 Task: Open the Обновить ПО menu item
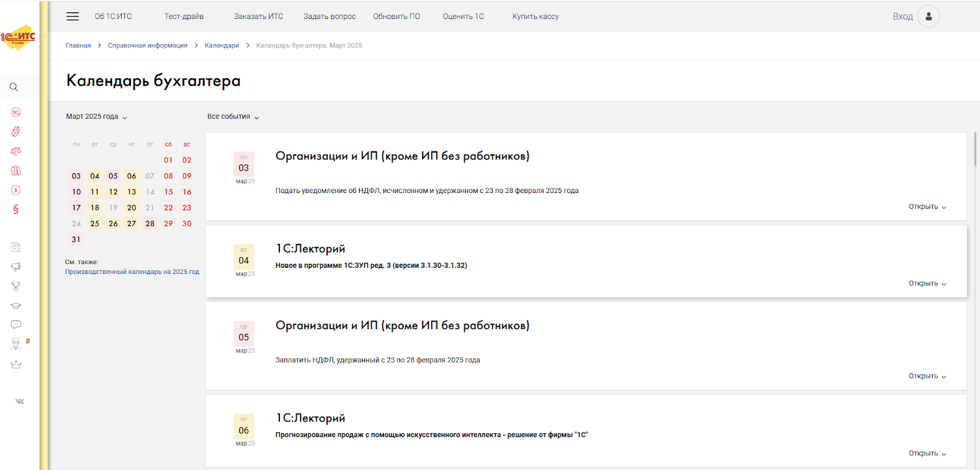point(397,17)
